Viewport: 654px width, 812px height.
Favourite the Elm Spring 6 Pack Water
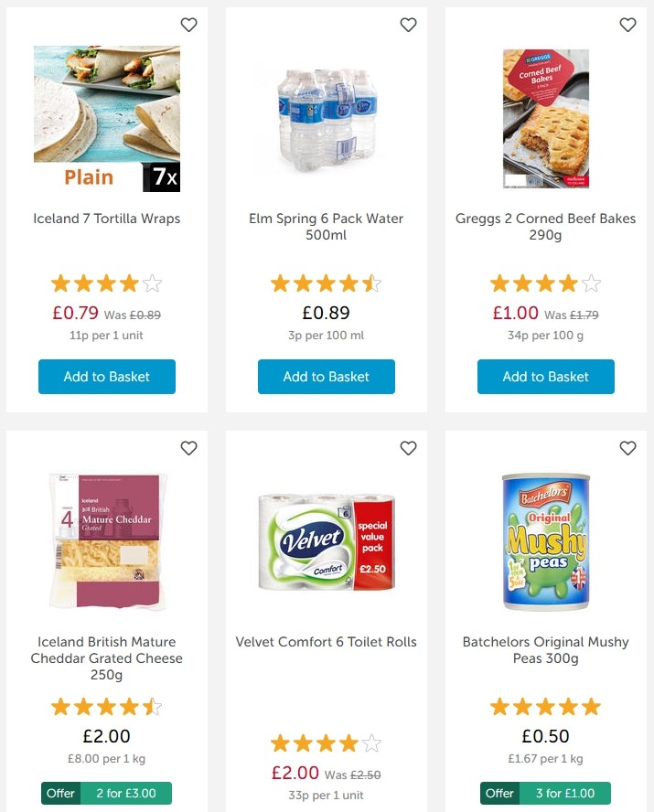coord(408,25)
